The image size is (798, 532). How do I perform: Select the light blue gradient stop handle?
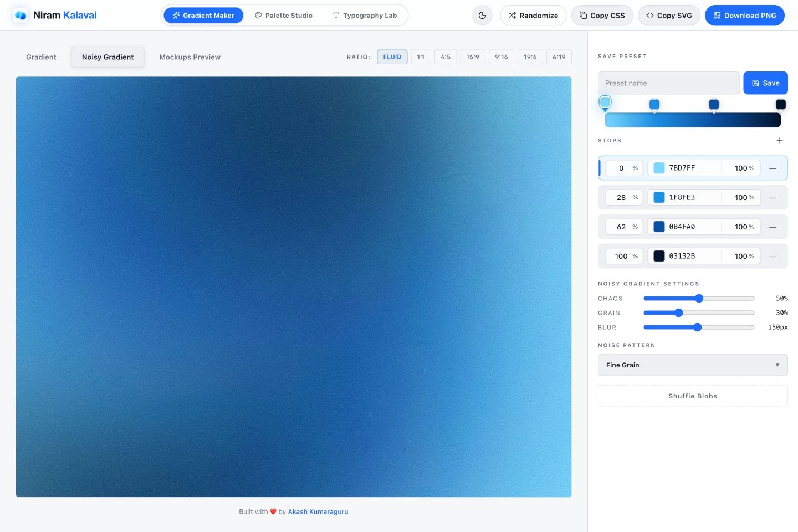tap(605, 103)
